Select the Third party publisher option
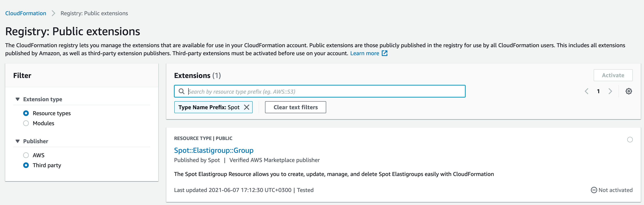The height and width of the screenshot is (205, 644). coord(26,165)
